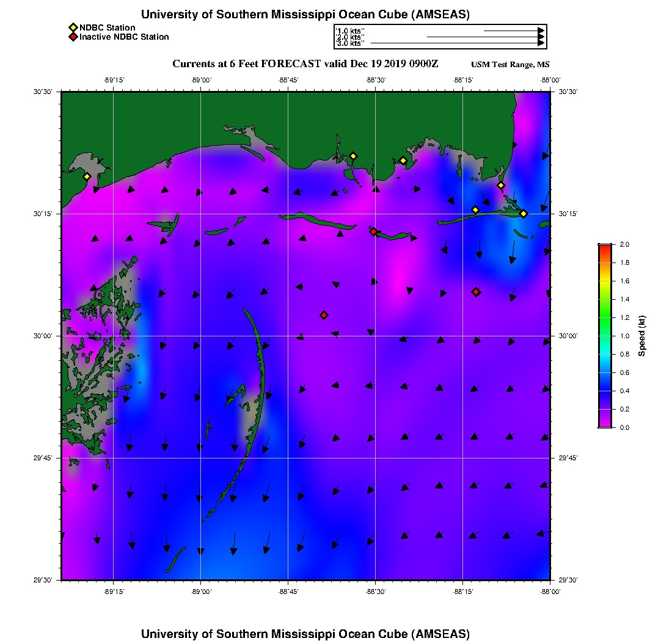This screenshot has width=672, height=641.
Task: Select yellow station marker just east of -88°30' coast
Action: [x=403, y=161]
